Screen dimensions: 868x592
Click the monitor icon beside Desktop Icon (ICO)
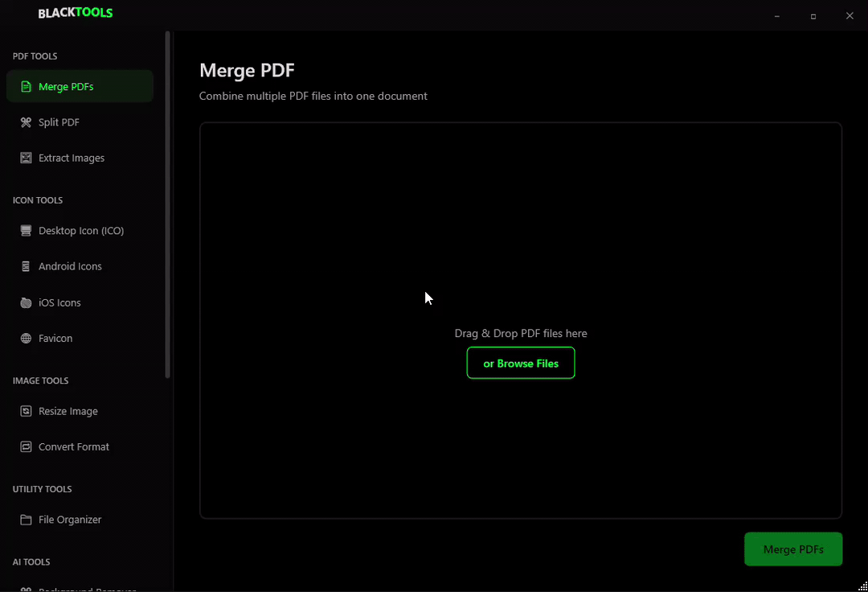(26, 230)
